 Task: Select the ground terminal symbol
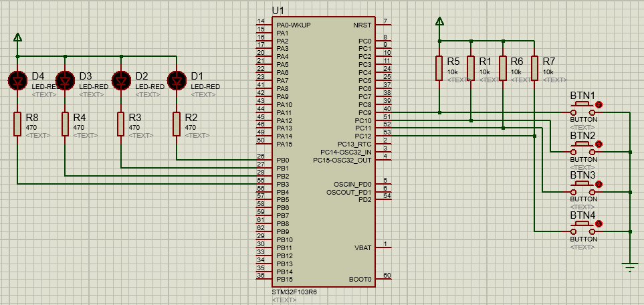coord(630,267)
